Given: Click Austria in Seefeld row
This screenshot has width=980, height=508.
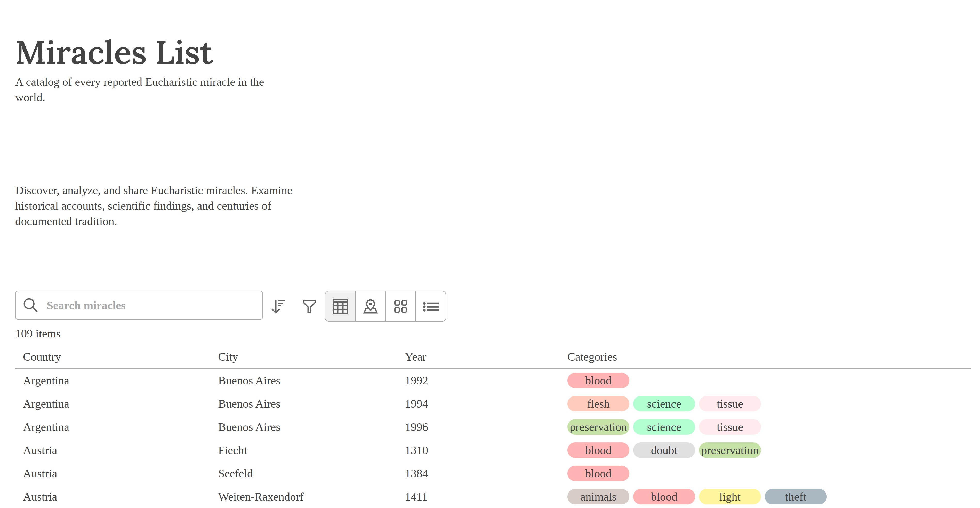Looking at the screenshot, I should coord(40,473).
